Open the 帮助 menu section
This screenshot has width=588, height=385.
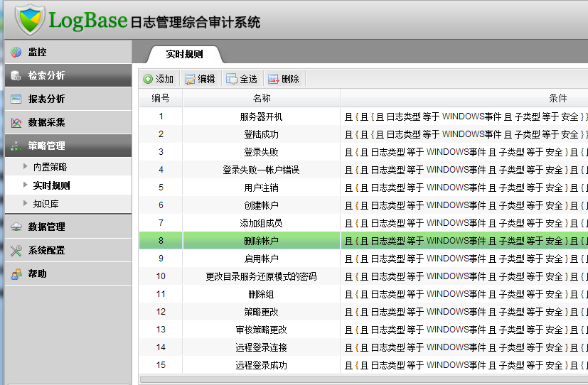click(68, 274)
